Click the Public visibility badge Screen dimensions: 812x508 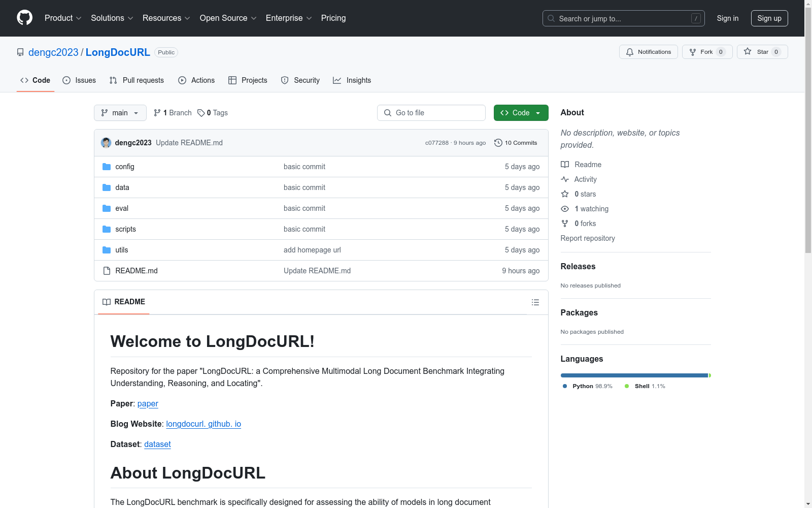click(166, 52)
